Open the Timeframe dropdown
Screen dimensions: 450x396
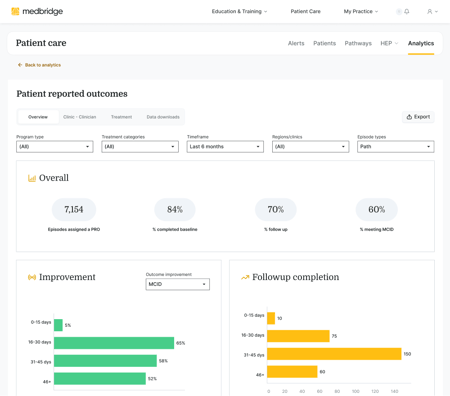(225, 147)
